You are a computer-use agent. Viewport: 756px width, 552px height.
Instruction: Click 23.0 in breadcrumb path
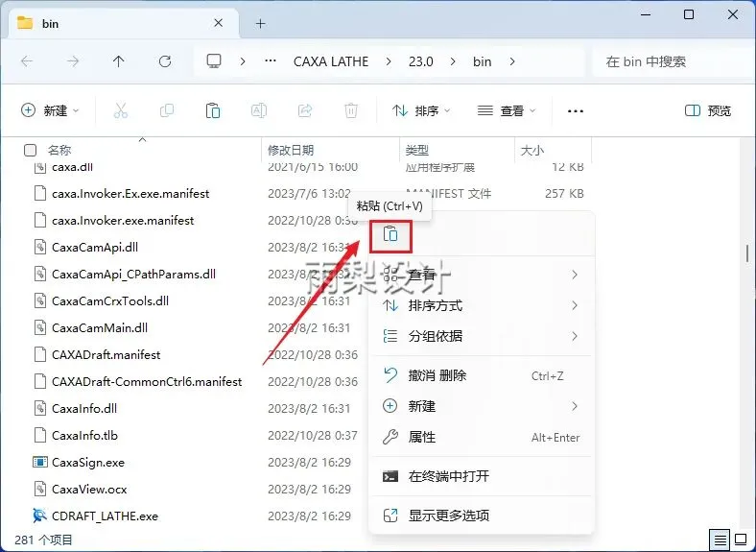421,61
